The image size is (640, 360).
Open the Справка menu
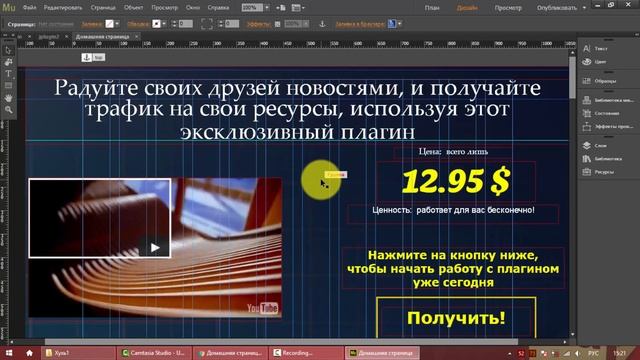pos(218,8)
